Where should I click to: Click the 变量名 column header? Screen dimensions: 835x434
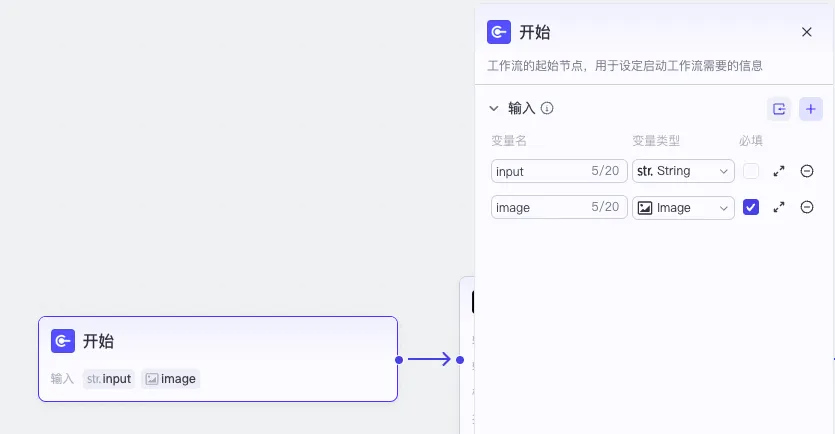click(x=509, y=141)
